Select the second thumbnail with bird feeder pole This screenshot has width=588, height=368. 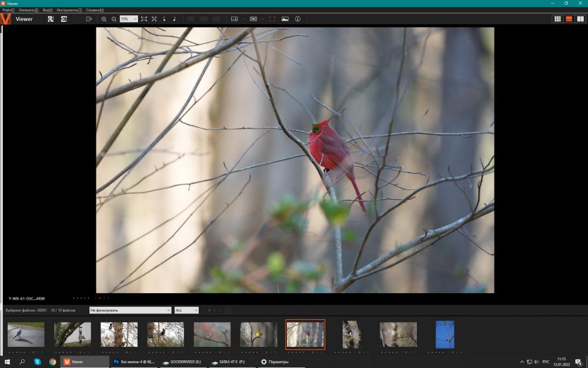click(72, 334)
